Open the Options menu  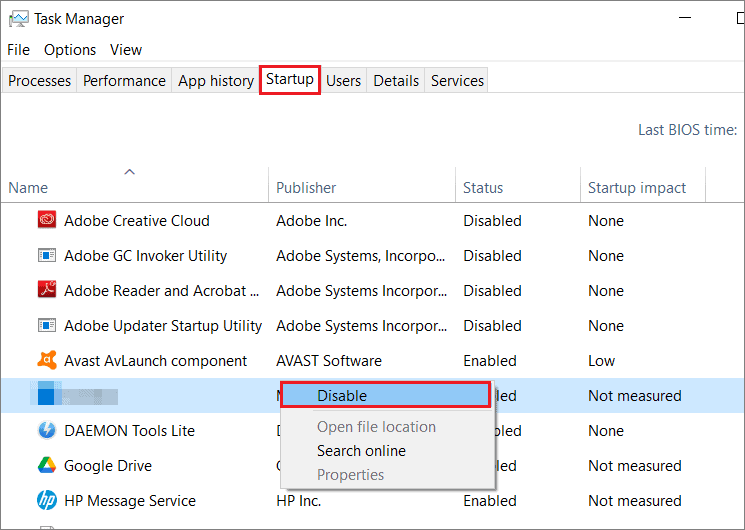[x=70, y=50]
